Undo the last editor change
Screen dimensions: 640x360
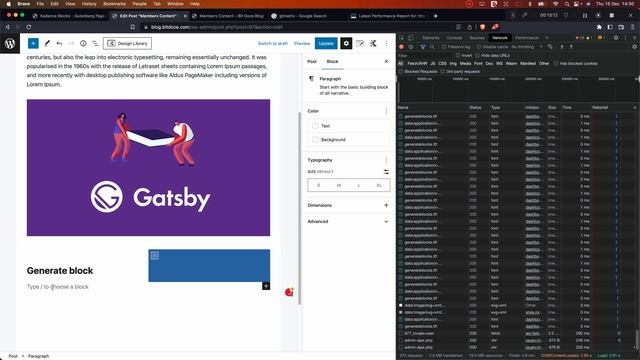tap(60, 43)
